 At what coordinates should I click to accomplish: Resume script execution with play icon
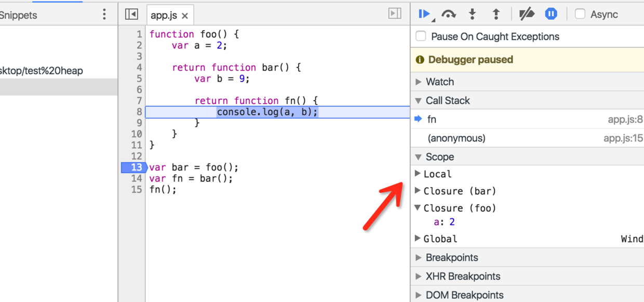click(424, 14)
